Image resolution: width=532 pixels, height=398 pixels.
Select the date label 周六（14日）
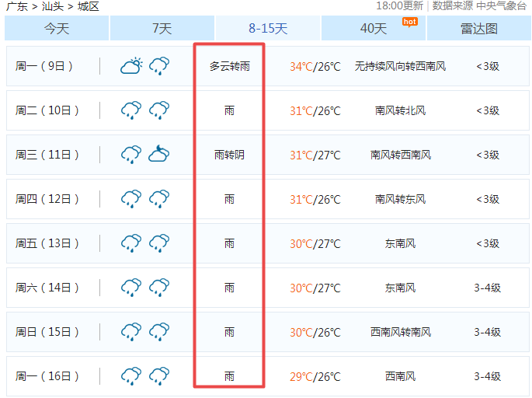[47, 288]
